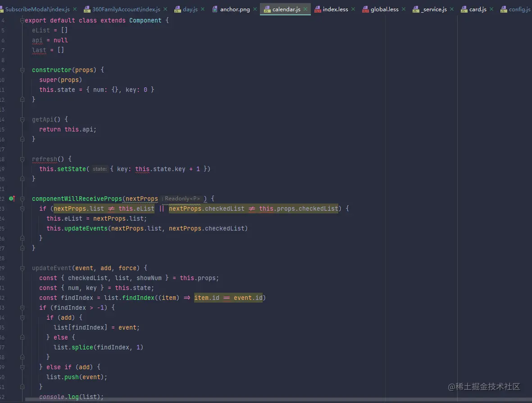Viewport: 532px width, 403px height.
Task: Fold the else if (add) block
Action: tap(22, 367)
